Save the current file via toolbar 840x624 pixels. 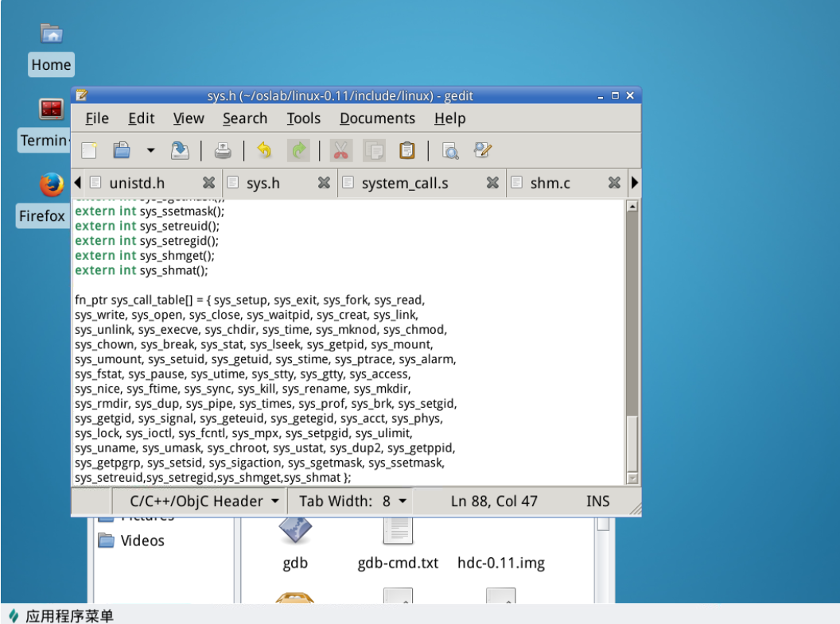[181, 150]
